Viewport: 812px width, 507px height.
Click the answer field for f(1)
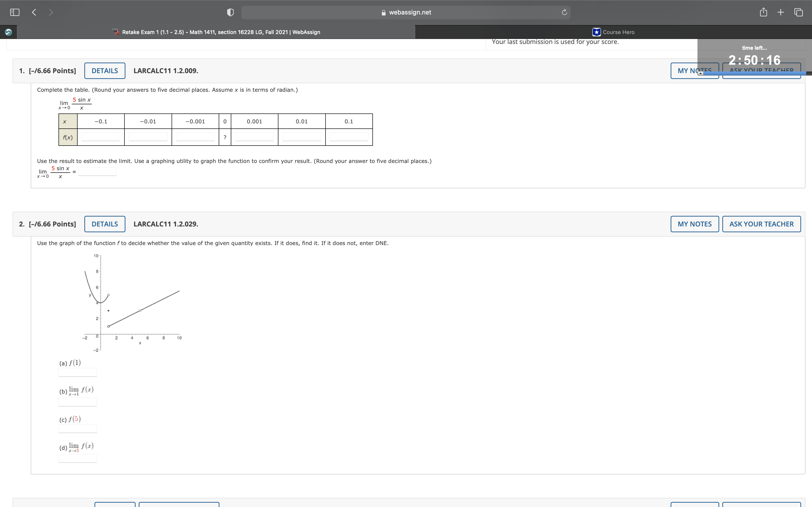point(78,372)
